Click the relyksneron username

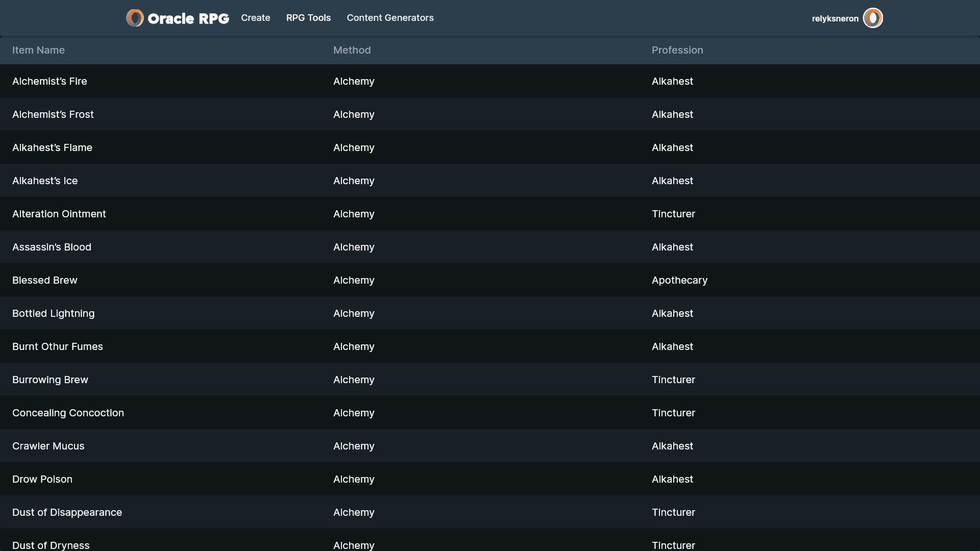[835, 19]
